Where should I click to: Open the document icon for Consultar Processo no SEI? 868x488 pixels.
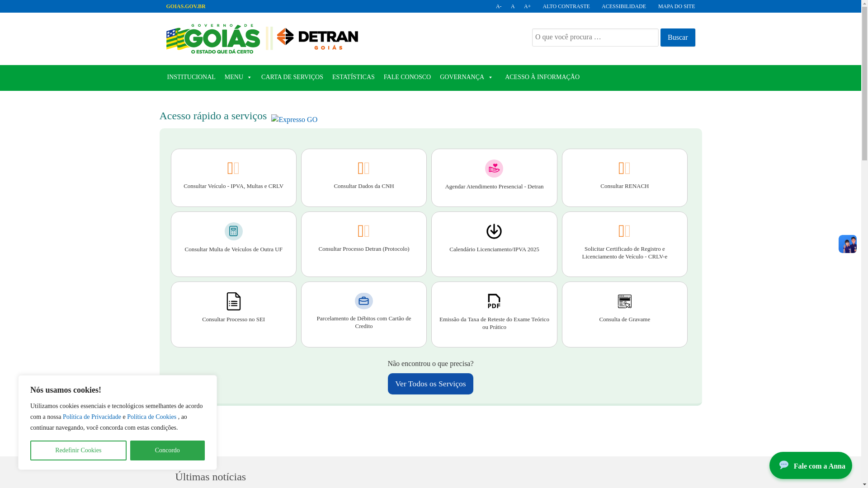pos(233,301)
